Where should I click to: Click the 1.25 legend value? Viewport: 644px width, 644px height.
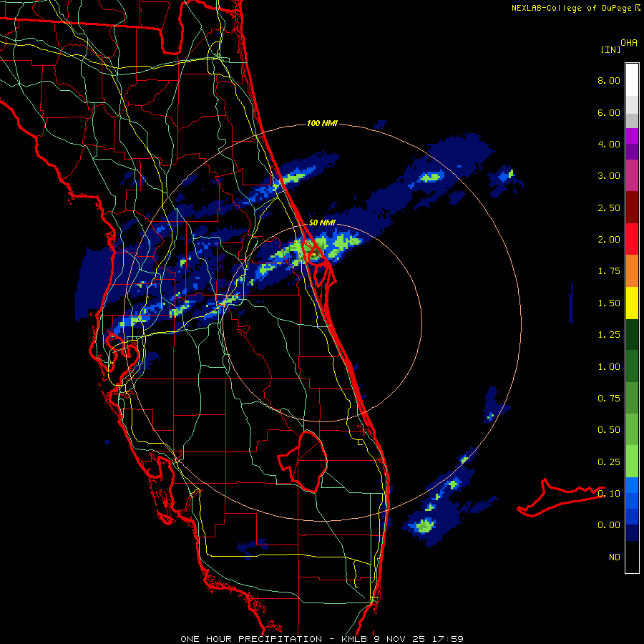tap(609, 335)
